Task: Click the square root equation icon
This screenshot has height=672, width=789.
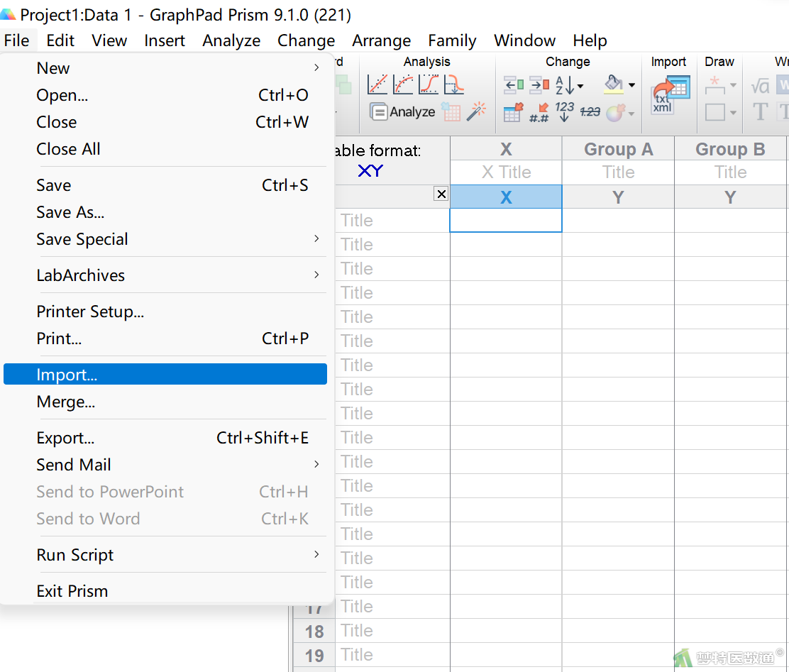Action: click(761, 86)
